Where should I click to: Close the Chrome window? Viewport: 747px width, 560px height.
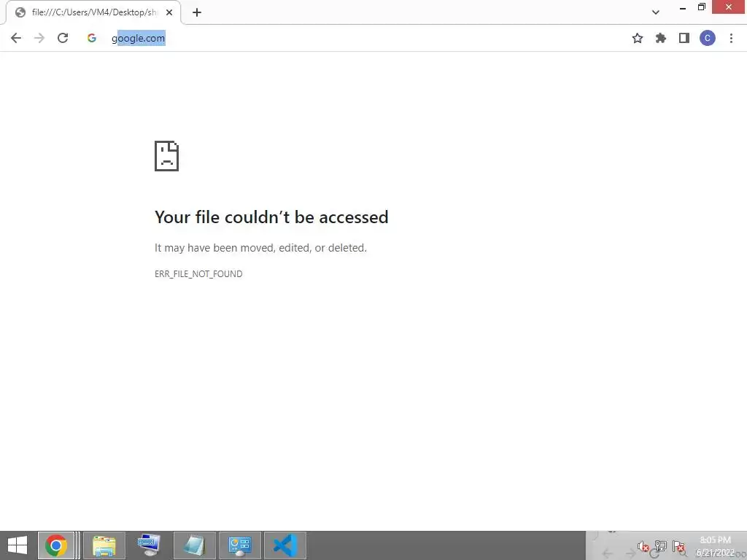pyautogui.click(x=729, y=7)
